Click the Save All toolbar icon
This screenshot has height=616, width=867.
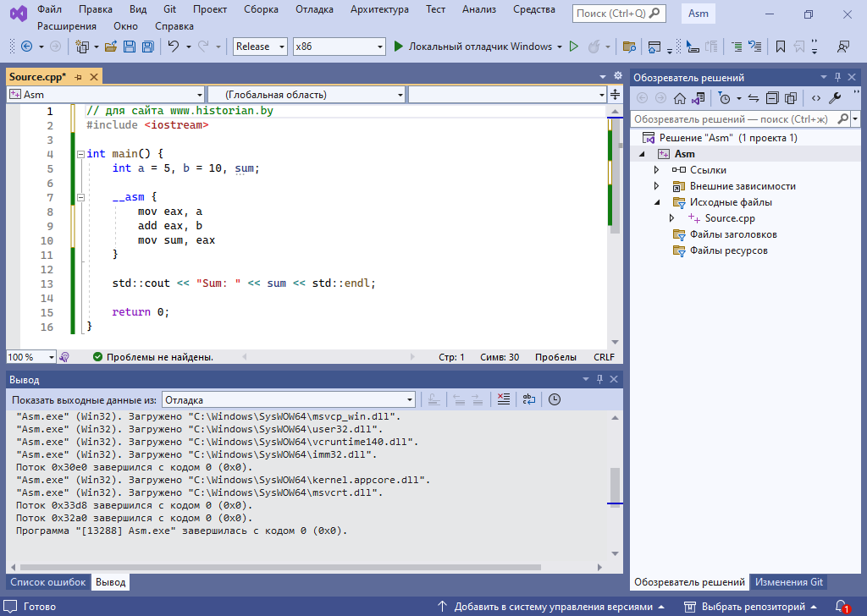[147, 47]
